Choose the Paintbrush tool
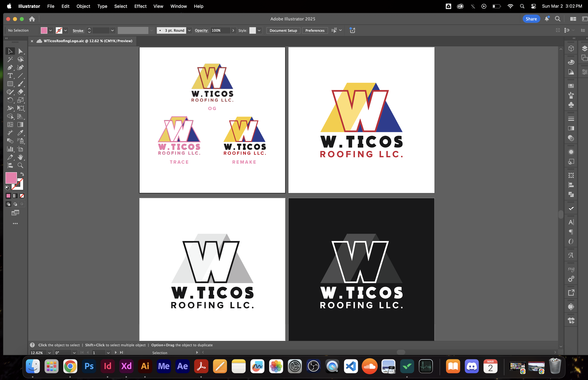 [x=20, y=84]
